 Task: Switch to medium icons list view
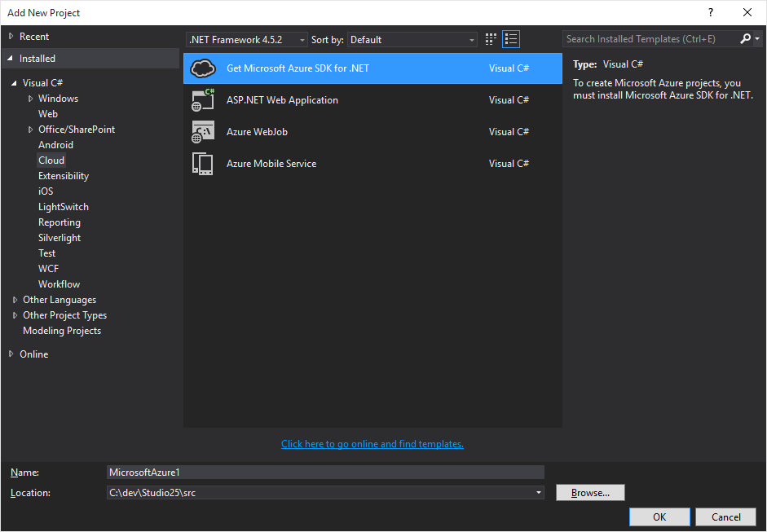pos(511,40)
